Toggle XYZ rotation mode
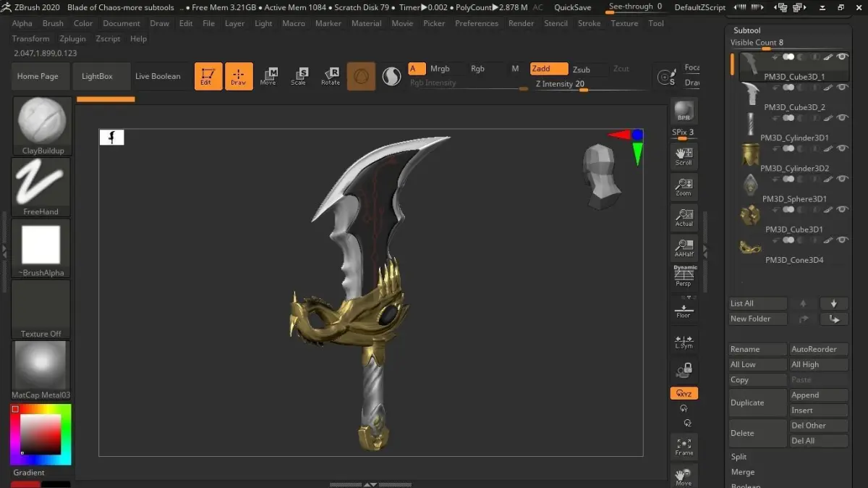Image resolution: width=868 pixels, height=488 pixels. 684,393
